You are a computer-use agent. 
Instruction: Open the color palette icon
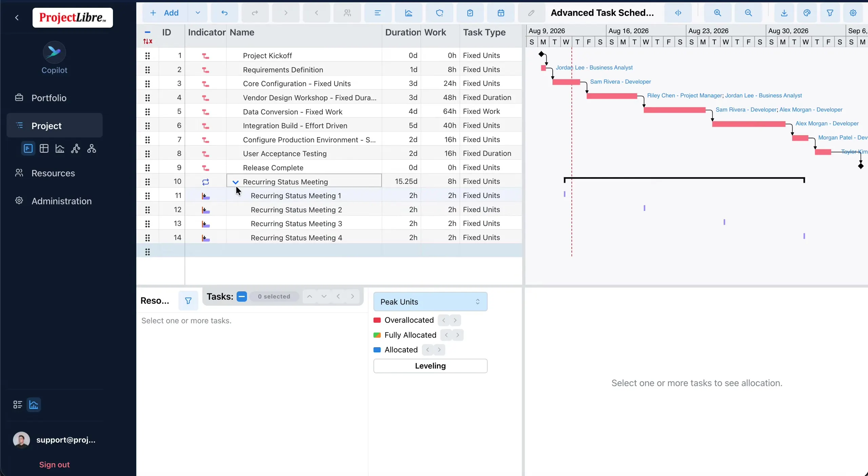coord(807,13)
